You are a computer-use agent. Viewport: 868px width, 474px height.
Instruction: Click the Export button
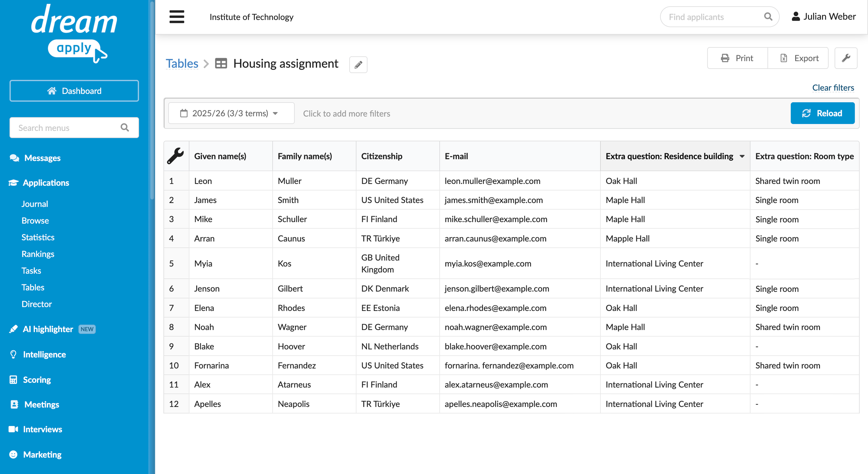click(798, 58)
